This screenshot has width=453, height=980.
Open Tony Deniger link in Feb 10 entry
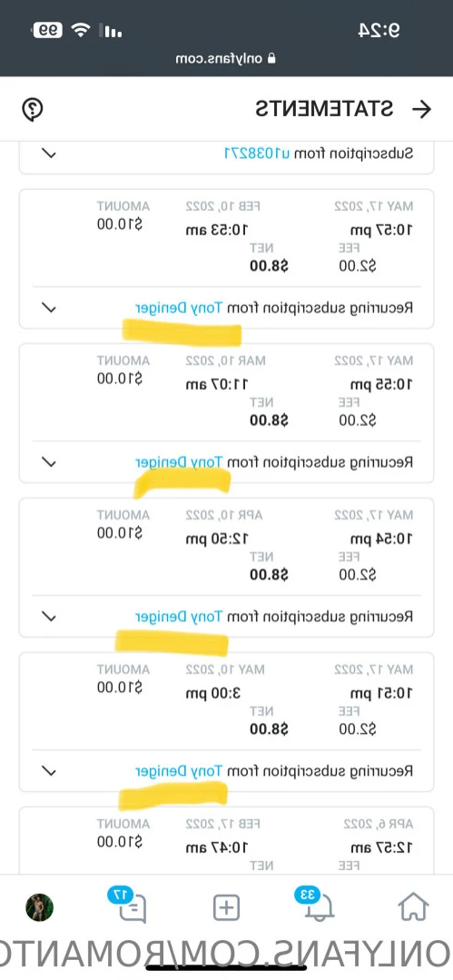179,308
